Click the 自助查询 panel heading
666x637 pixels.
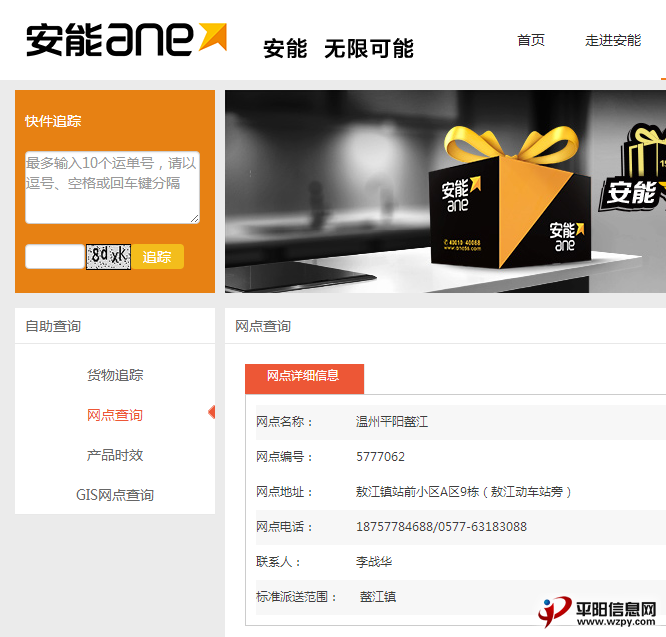(x=53, y=326)
